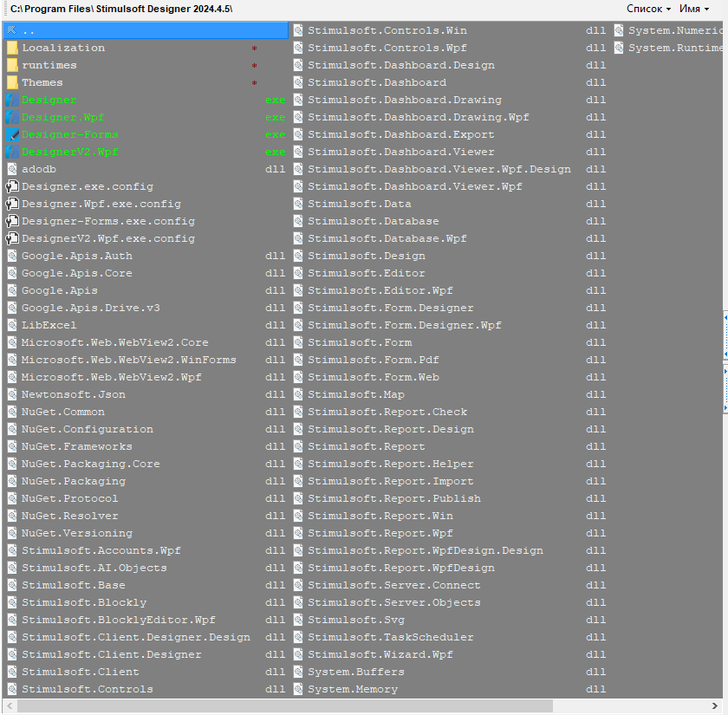Select Stimulsoft.AI.Objects file name
This screenshot has width=728, height=715.
[x=94, y=568]
